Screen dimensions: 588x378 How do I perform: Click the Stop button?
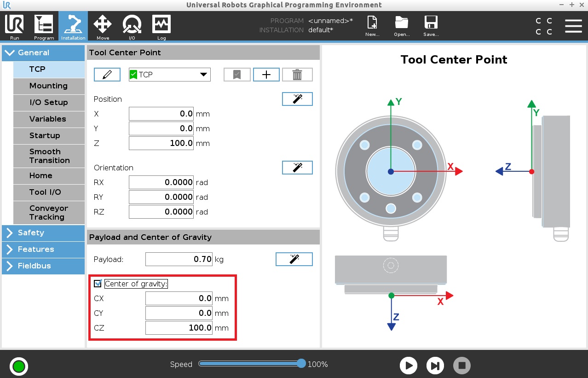[462, 366]
